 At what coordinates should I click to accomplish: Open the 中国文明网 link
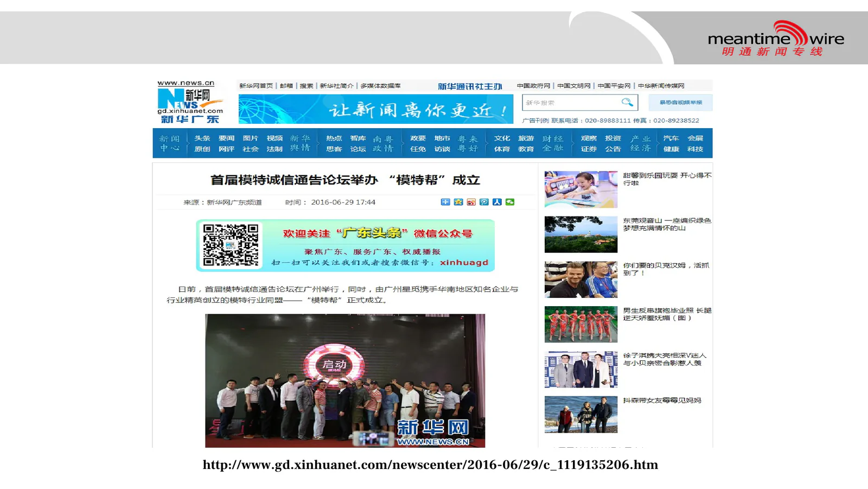(x=574, y=86)
